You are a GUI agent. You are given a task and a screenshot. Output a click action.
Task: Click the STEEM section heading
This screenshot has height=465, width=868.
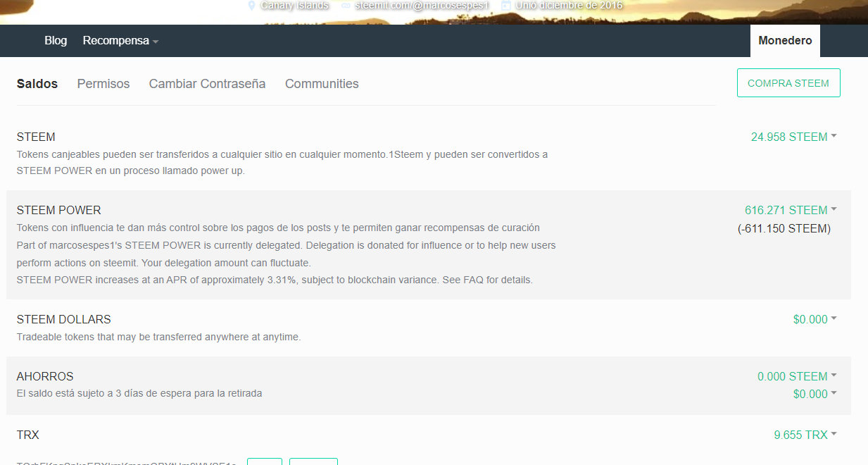(x=36, y=137)
